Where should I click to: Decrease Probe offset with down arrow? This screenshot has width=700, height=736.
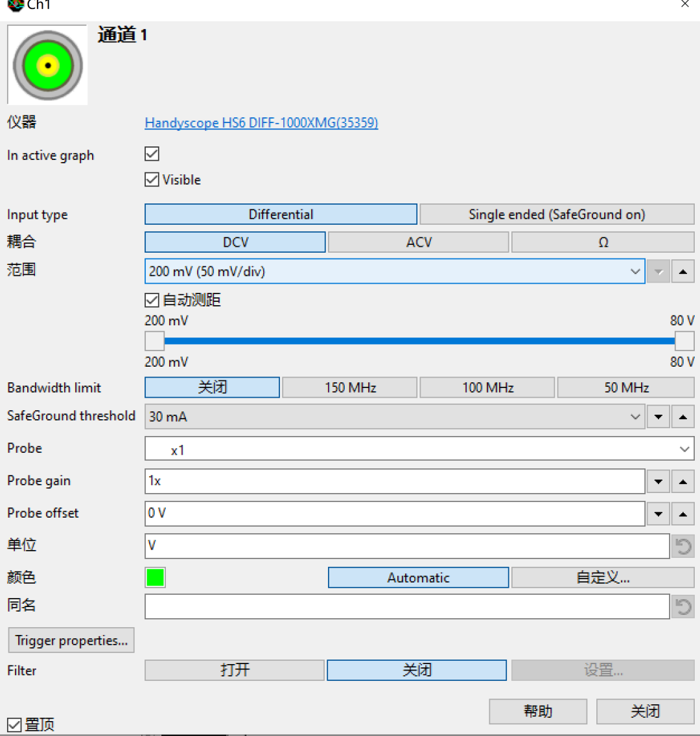click(x=659, y=514)
